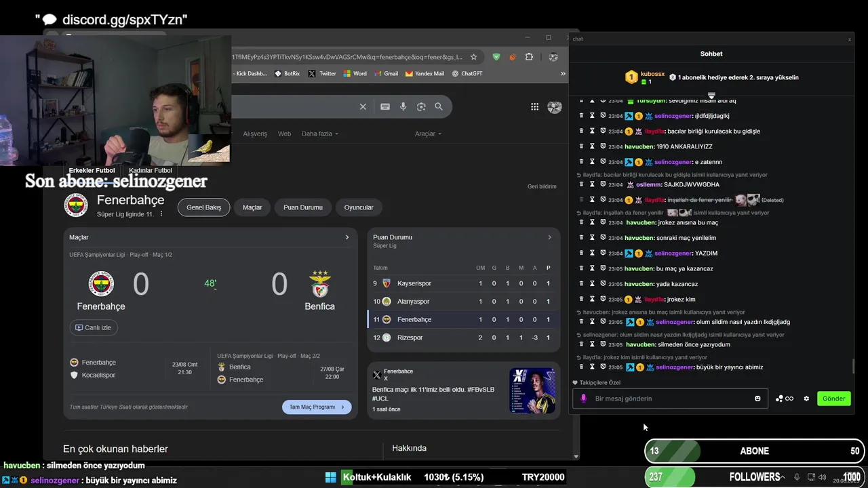Open the chat points infinity icon
Image resolution: width=868 pixels, height=488 pixels.
tap(785, 399)
